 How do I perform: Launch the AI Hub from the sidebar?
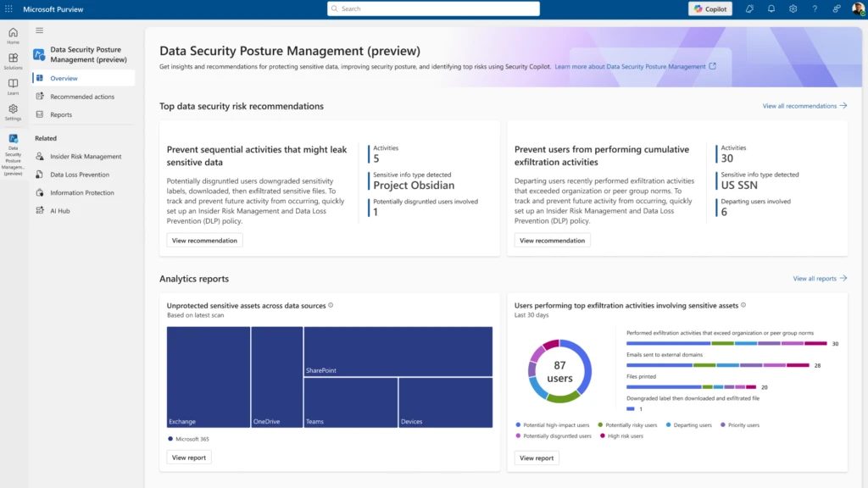40,210
